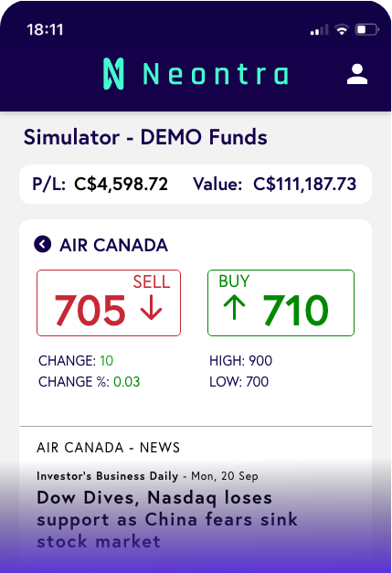Tap the cellular signal bars icon

tap(319, 29)
